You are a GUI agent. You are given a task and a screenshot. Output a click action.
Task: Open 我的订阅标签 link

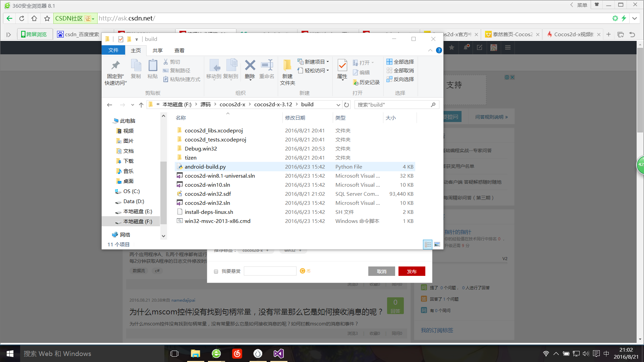[437, 330]
